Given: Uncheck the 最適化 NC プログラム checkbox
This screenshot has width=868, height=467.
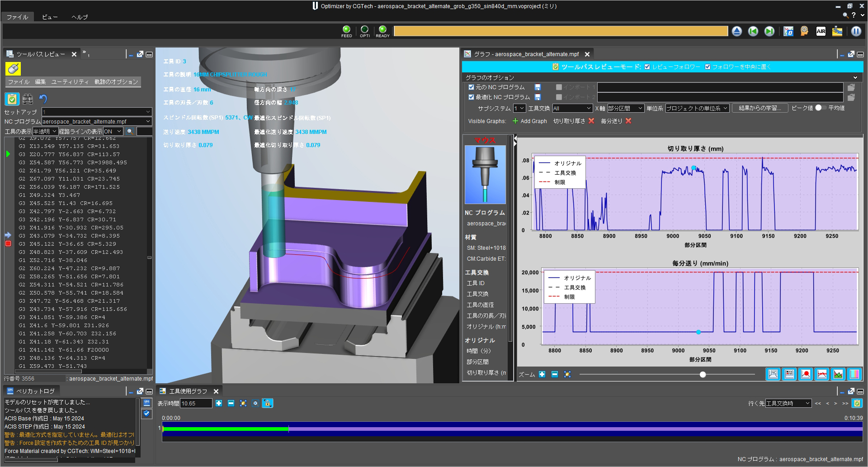Looking at the screenshot, I should click(x=471, y=97).
